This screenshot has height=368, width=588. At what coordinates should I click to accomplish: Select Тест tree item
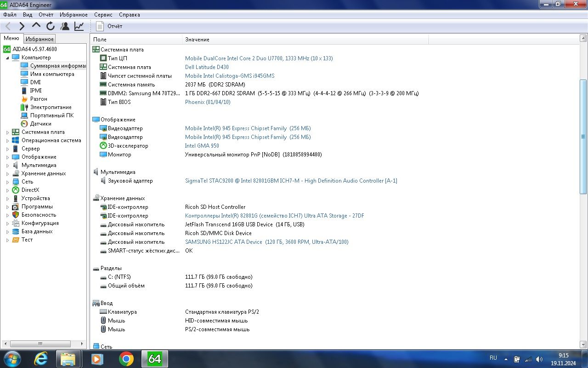coord(27,240)
